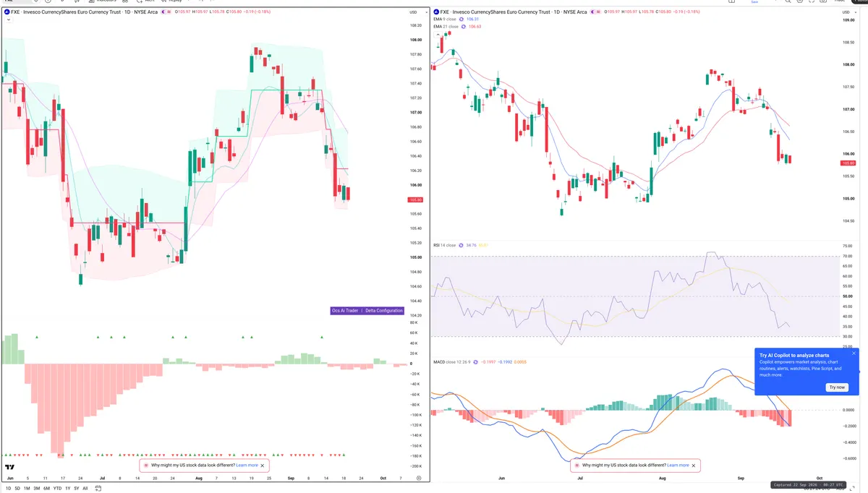Select the YTD time range

(57, 489)
